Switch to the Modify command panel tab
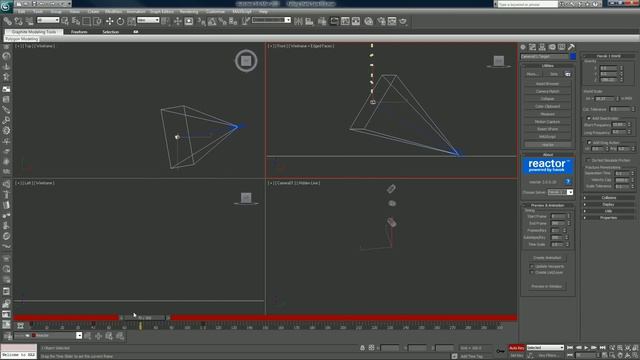 point(532,47)
